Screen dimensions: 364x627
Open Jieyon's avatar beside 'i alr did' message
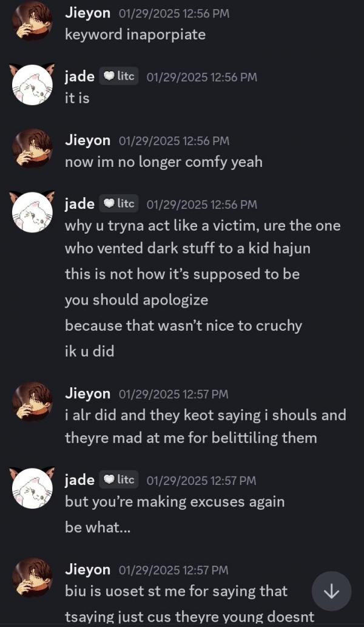click(x=32, y=401)
